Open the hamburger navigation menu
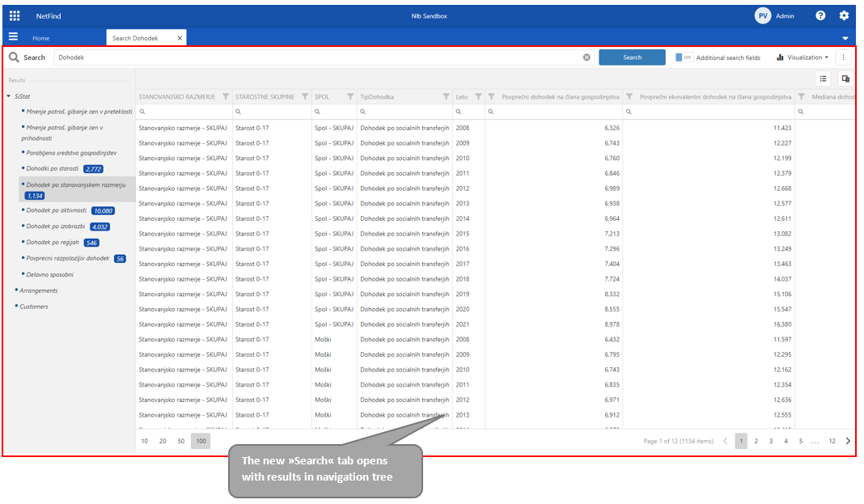Viewport: 864px width, 504px height. tap(13, 37)
